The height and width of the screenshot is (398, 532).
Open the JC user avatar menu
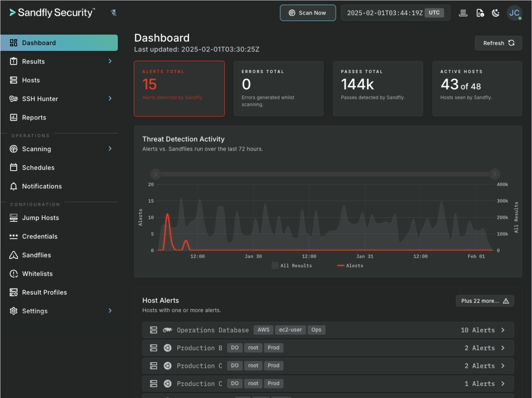514,13
